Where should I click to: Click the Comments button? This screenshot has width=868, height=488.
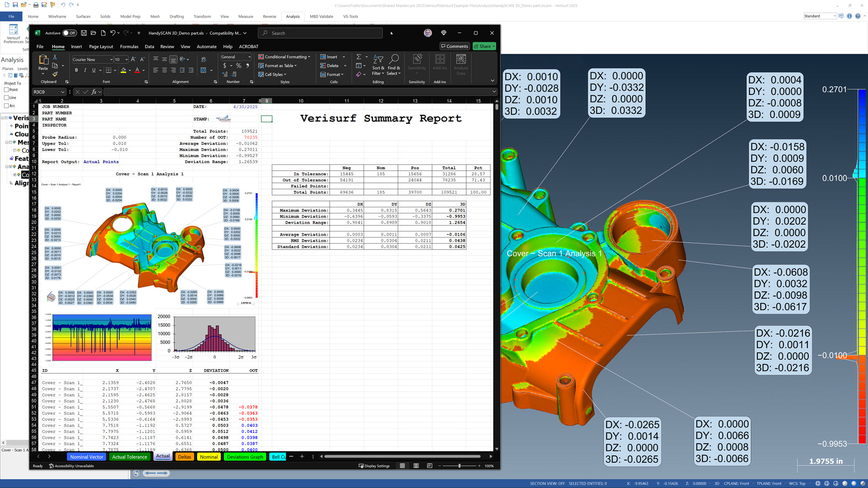[x=455, y=46]
